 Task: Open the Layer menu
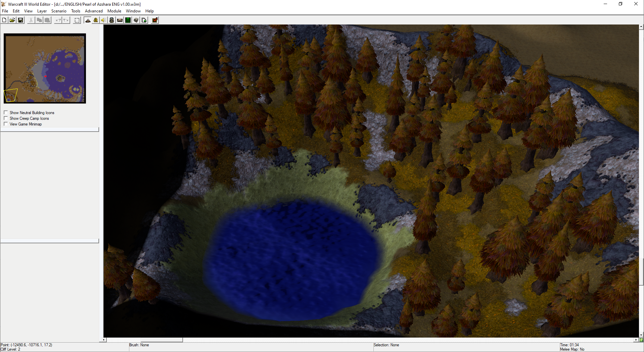(x=42, y=11)
